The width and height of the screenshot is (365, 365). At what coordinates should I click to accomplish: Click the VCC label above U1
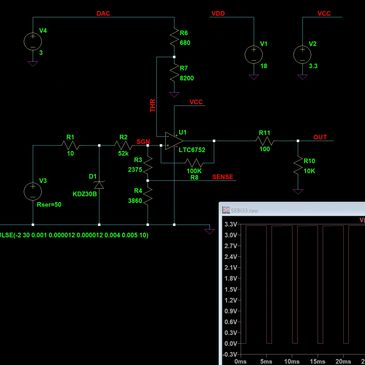[196, 102]
